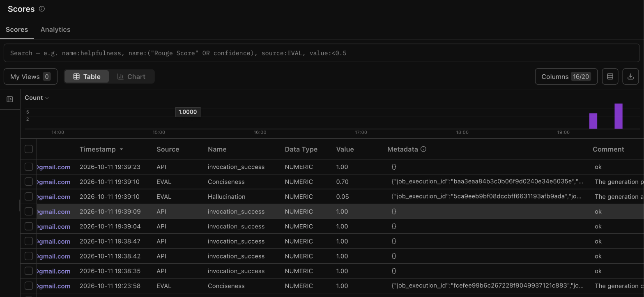Click the Hallucination name cell
644x297 pixels.
click(x=226, y=197)
